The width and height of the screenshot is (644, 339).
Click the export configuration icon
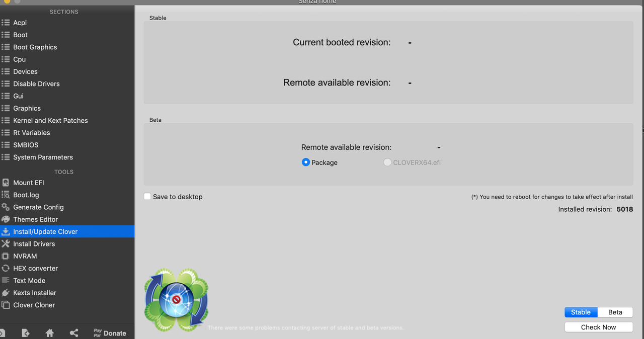[x=26, y=333]
